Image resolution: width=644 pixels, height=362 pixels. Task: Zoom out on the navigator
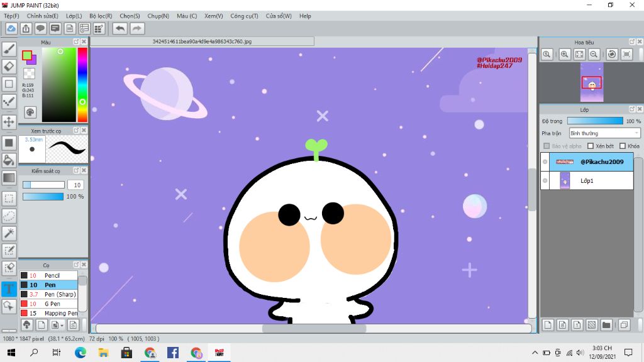pos(594,54)
